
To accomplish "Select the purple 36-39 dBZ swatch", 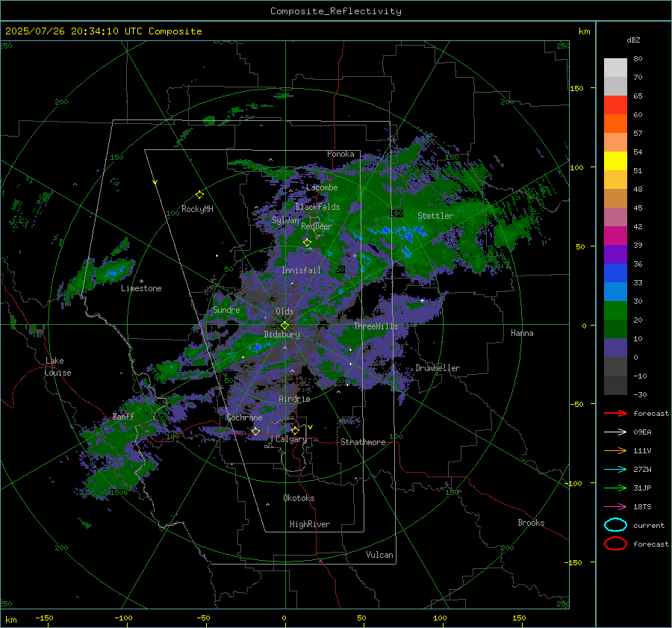I will pos(615,254).
